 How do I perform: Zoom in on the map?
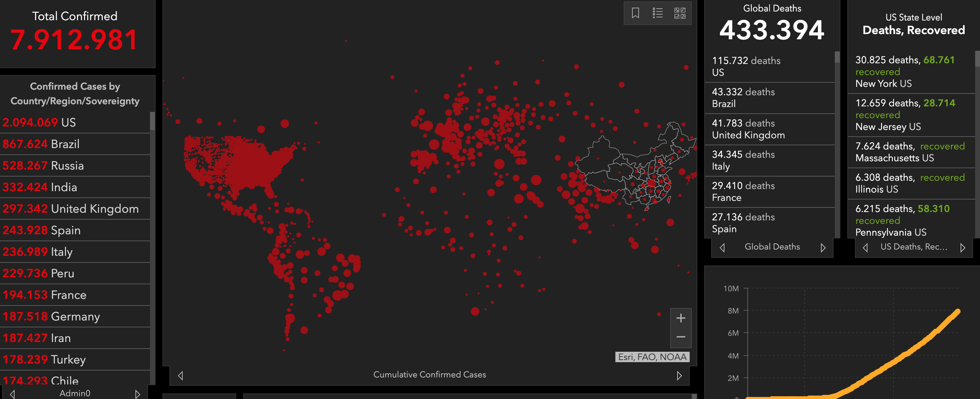(681, 318)
